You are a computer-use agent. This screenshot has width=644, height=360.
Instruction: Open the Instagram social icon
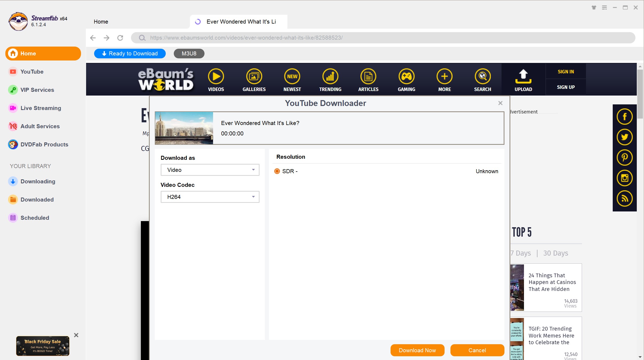coord(624,178)
